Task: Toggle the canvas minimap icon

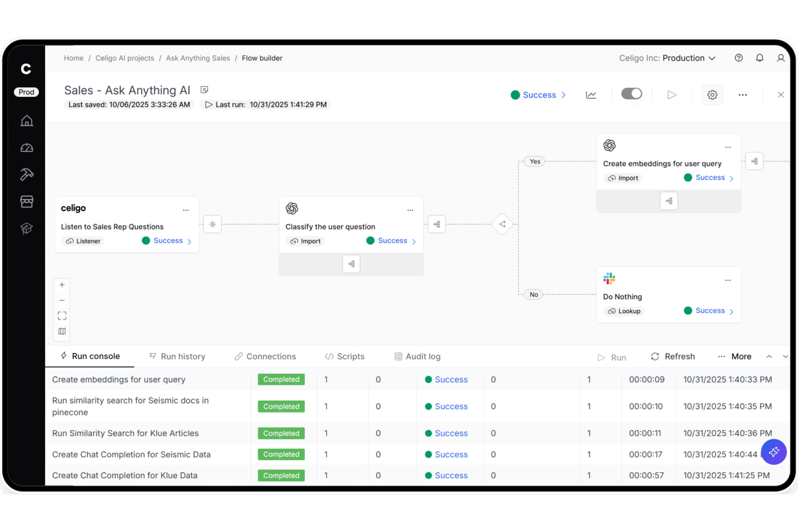Action: pyautogui.click(x=62, y=331)
